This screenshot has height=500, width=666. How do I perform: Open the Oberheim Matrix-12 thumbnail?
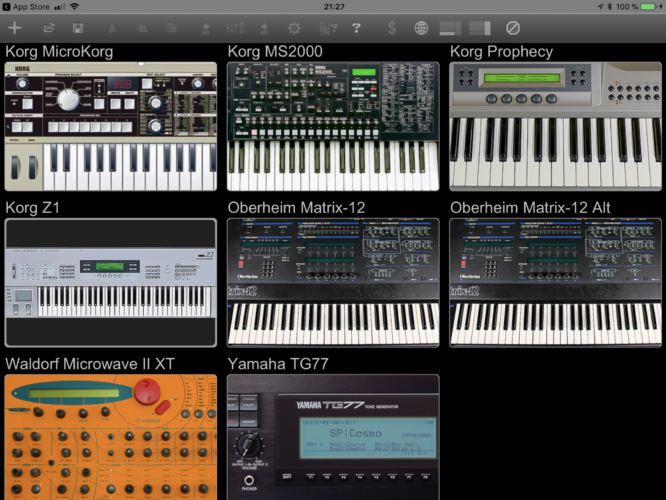click(333, 282)
